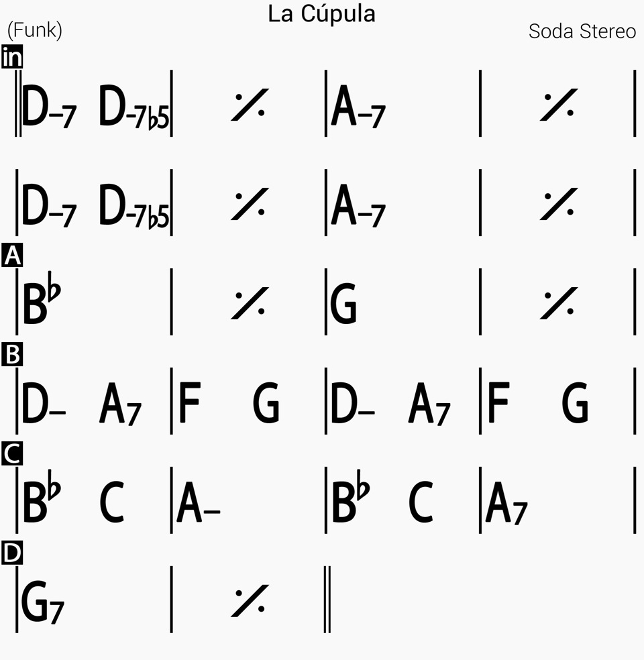This screenshot has width=644, height=660.
Task: Select the song title La Cúpula
Action: 321,13
